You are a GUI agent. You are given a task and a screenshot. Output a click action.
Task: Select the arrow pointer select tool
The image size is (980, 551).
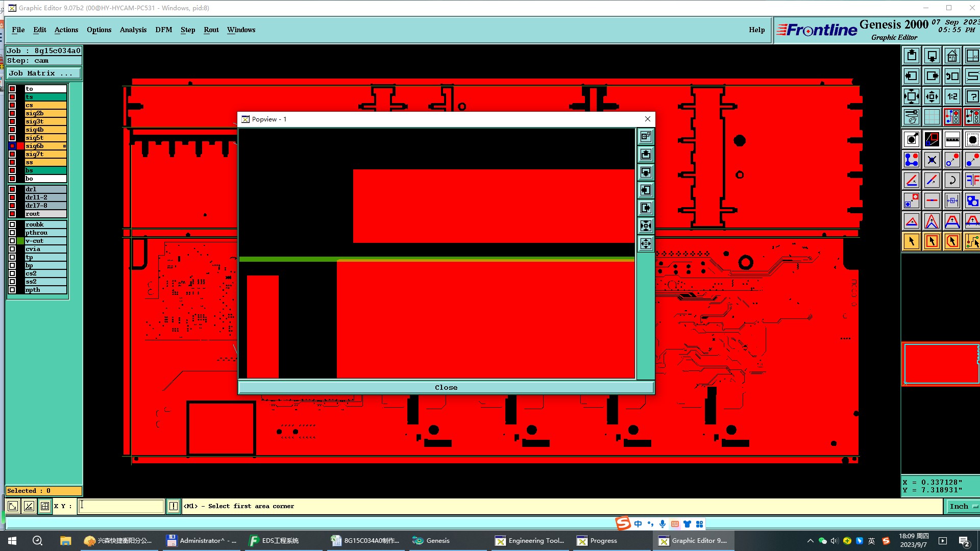click(x=911, y=241)
